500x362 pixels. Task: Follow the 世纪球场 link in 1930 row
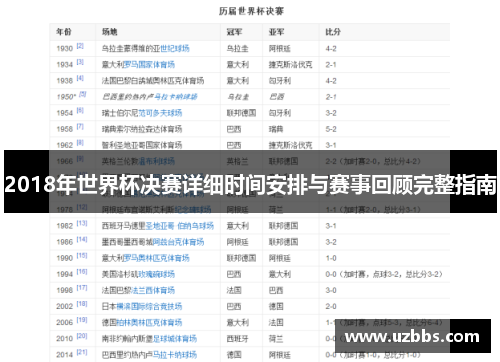click(175, 49)
